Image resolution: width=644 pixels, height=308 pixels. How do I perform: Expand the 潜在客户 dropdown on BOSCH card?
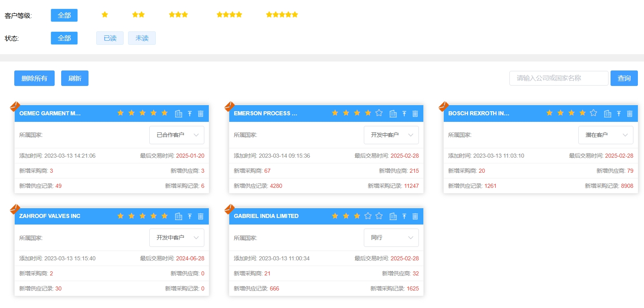[x=606, y=135]
